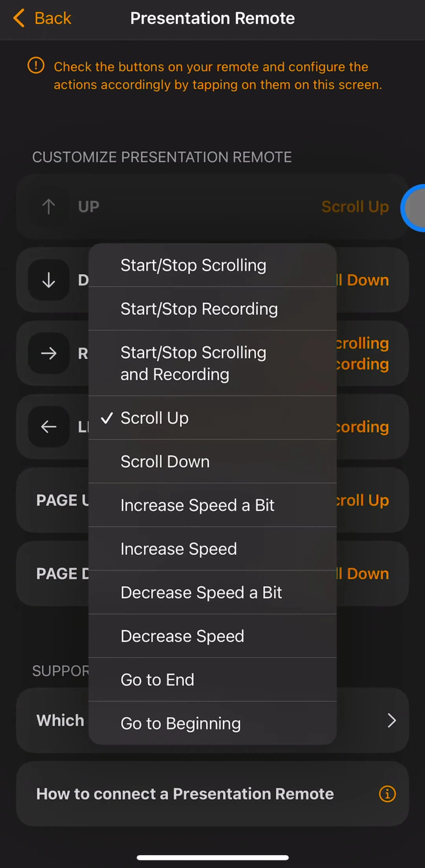The width and height of the screenshot is (425, 868).
Task: Tap the right arrow key icon
Action: tap(49, 353)
